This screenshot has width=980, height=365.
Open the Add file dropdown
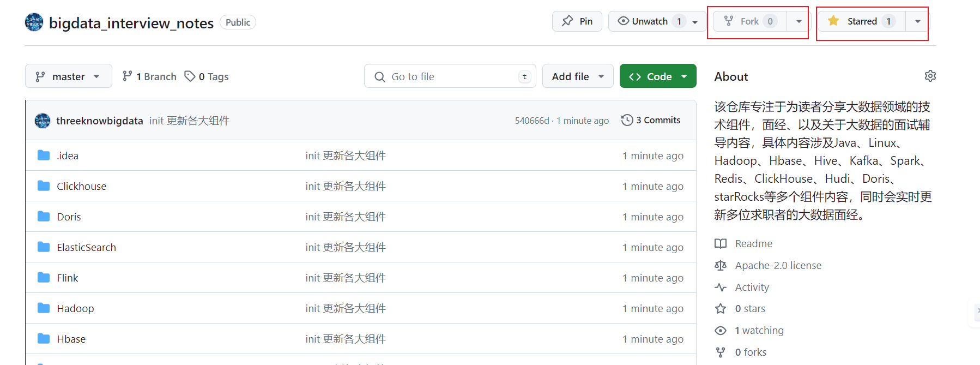pyautogui.click(x=578, y=76)
